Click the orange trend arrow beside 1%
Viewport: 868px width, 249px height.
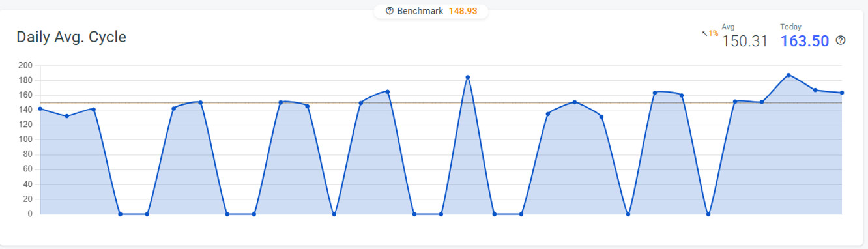(x=704, y=33)
